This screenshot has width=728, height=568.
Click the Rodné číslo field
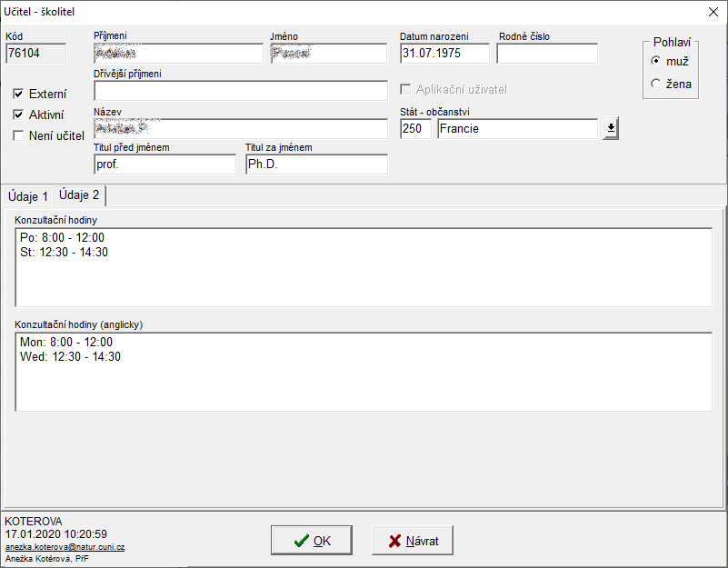point(547,54)
